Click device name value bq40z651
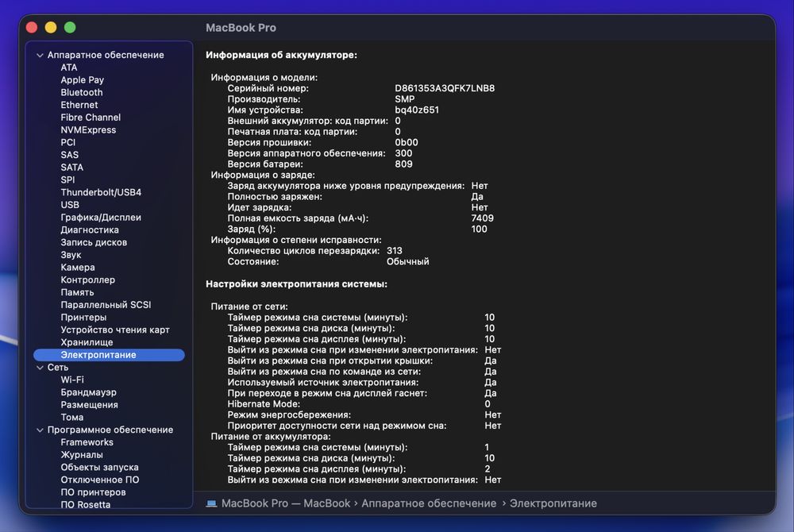Screen dimensions: 794x532 (x=417, y=110)
